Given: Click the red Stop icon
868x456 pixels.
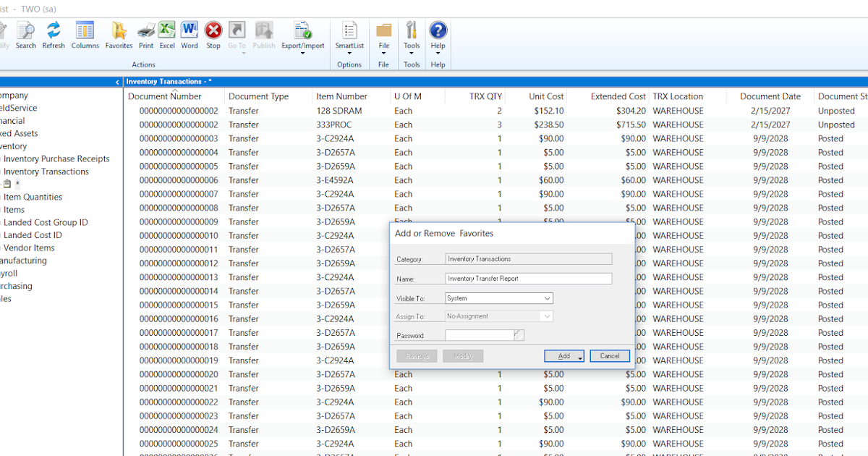Looking at the screenshot, I should [213, 34].
